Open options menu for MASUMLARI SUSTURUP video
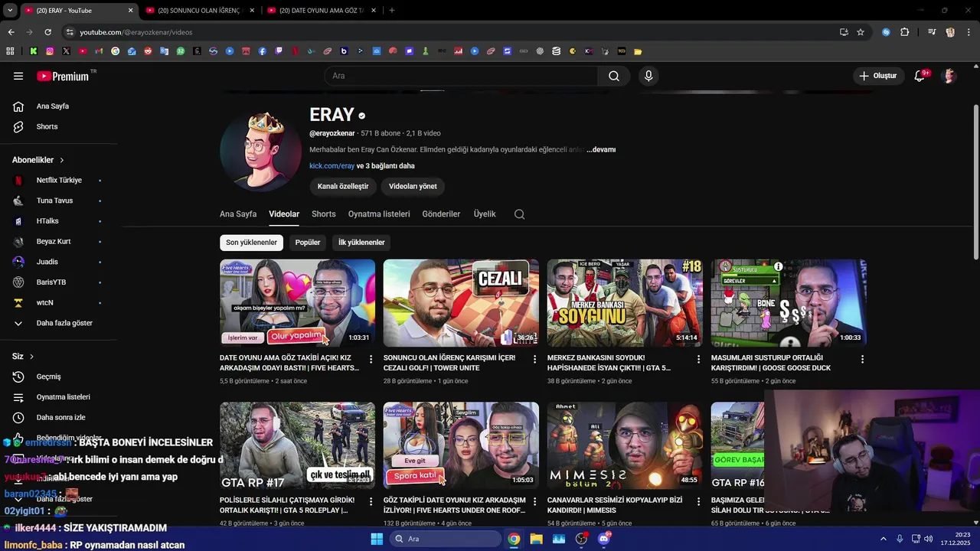Screen dimensions: 980x551 click(x=862, y=359)
